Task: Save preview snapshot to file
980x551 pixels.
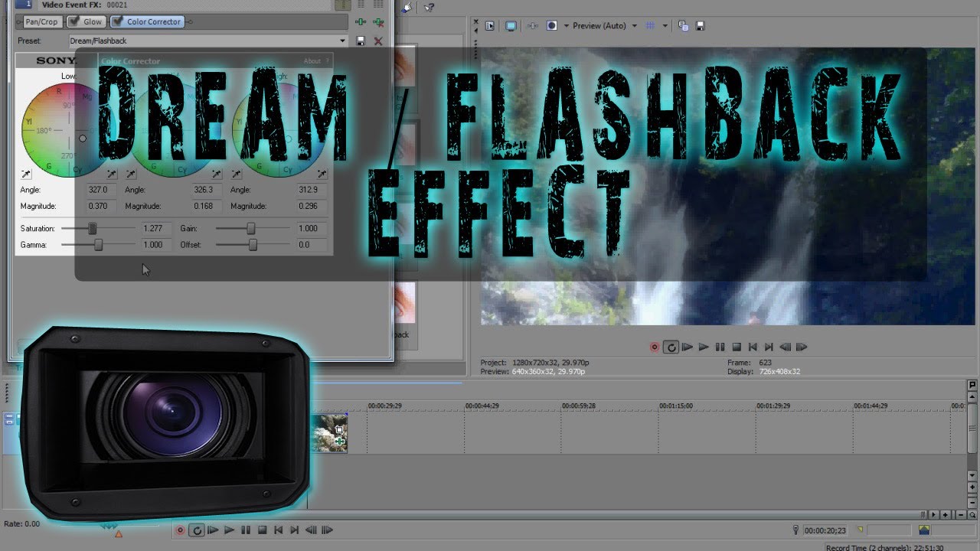Action: point(700,26)
